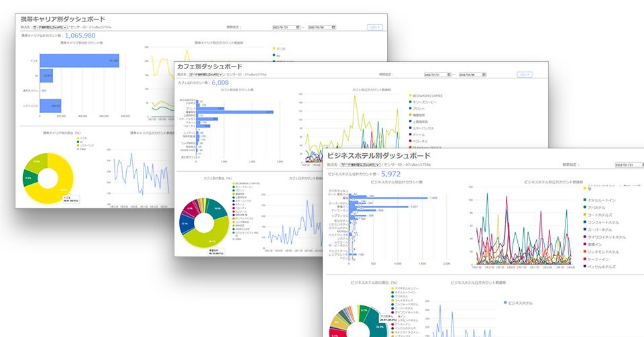Toggle ベローチェ legend entry
644x337 pixels.
tap(419, 142)
